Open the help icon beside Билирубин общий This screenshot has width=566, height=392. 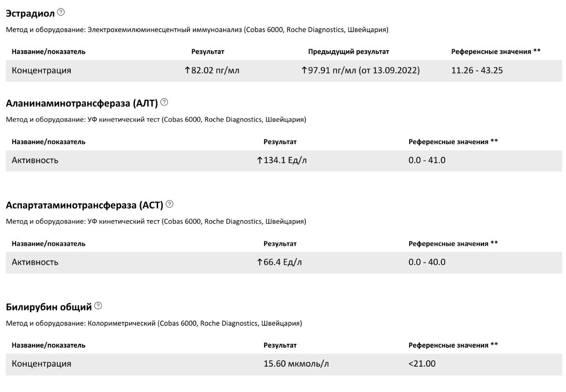click(x=98, y=306)
